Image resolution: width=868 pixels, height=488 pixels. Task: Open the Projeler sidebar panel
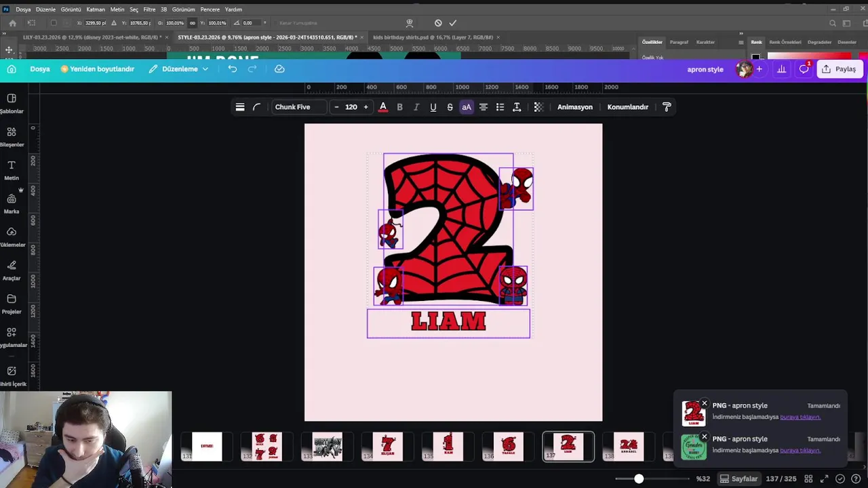click(x=12, y=304)
